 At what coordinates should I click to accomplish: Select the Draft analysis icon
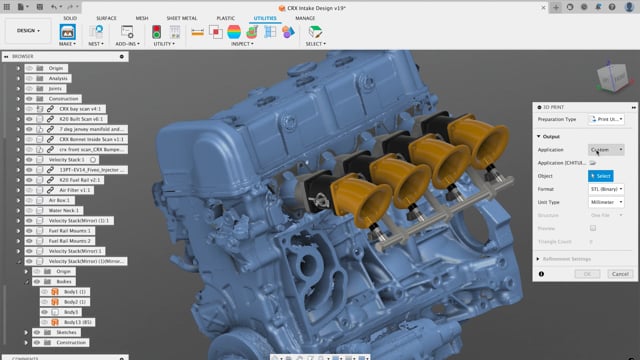(x=252, y=32)
